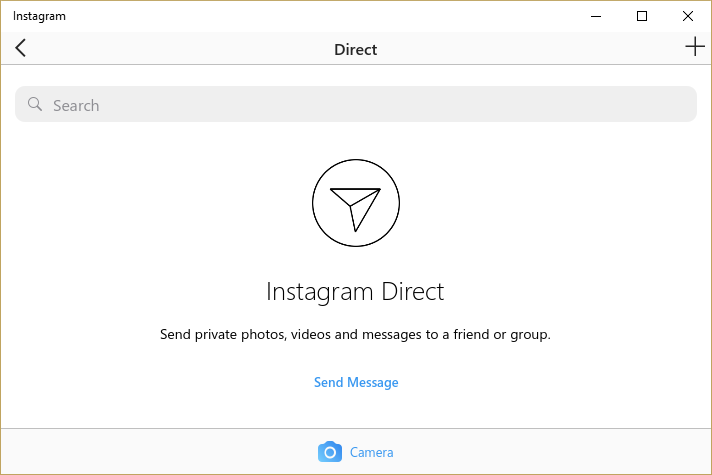Viewport: 712px width, 475px height.
Task: Minimize the Instagram window
Action: (x=596, y=16)
